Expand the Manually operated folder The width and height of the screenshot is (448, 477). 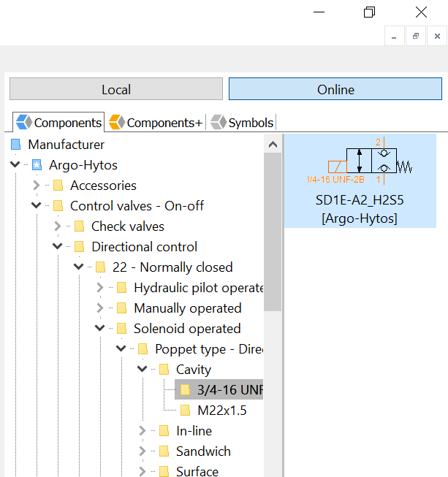pyautogui.click(x=100, y=308)
